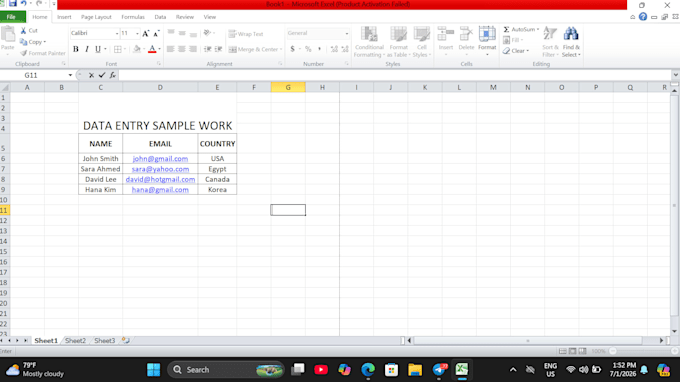Toggle Wrap Text

(246, 34)
